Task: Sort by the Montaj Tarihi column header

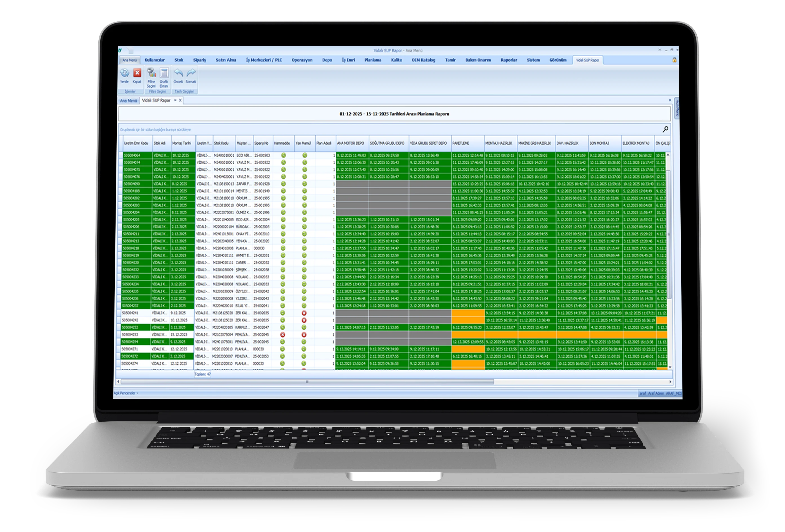Action: [182, 143]
